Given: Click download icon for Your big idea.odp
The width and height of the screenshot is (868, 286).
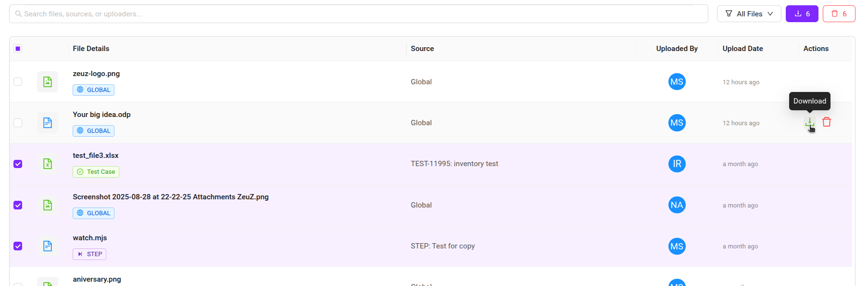Looking at the screenshot, I should [810, 123].
